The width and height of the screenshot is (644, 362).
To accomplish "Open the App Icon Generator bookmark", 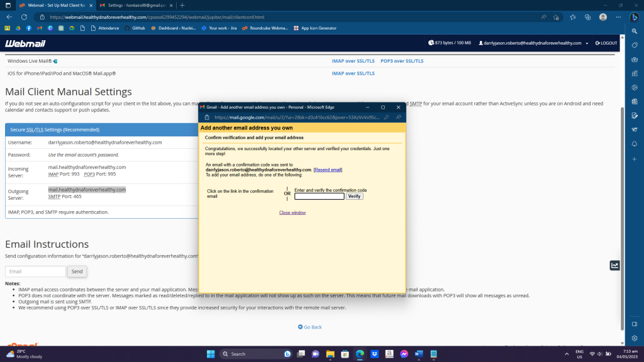I will (315, 28).
